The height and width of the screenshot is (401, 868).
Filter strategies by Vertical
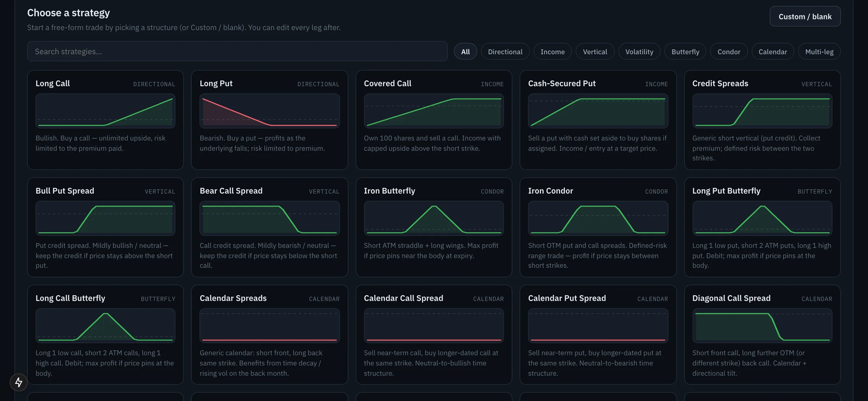(x=595, y=52)
